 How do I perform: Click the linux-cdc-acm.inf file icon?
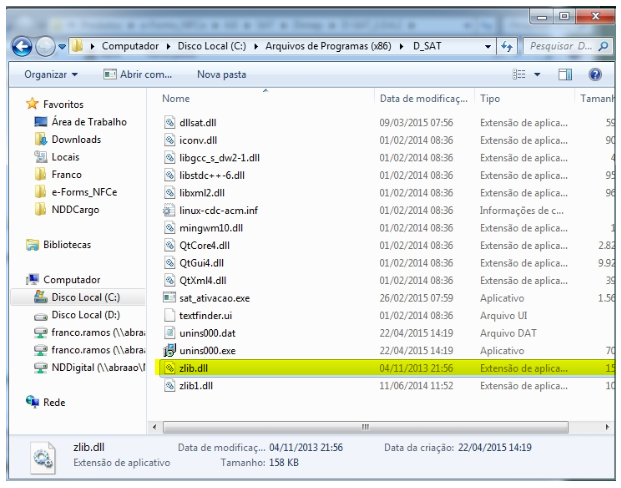tap(170, 208)
